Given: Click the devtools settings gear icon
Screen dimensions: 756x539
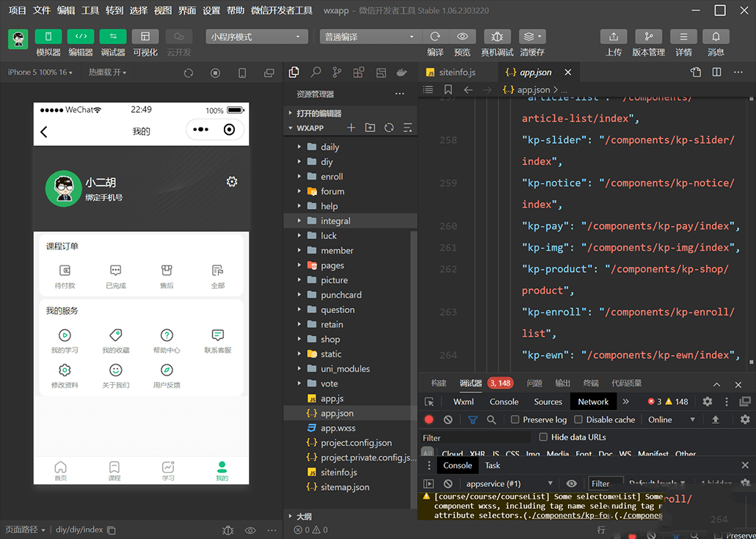Looking at the screenshot, I should (708, 401).
